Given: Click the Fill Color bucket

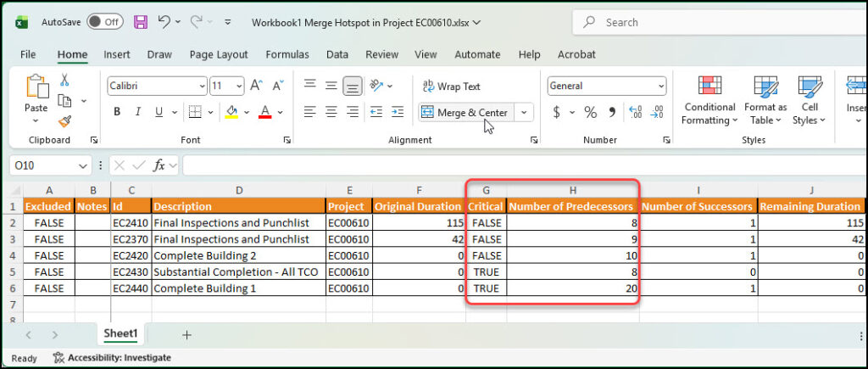Looking at the screenshot, I should [x=232, y=112].
